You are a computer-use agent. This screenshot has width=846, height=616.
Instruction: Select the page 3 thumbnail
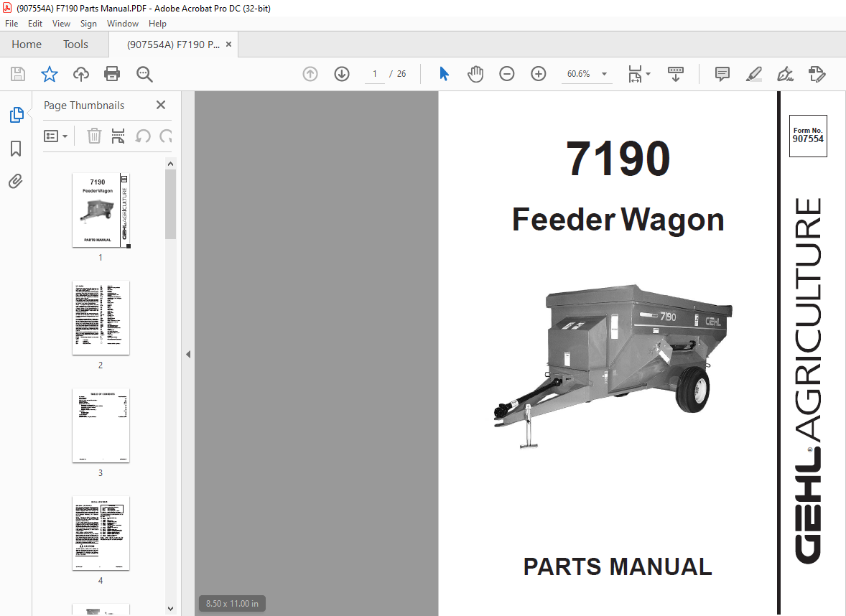click(101, 426)
